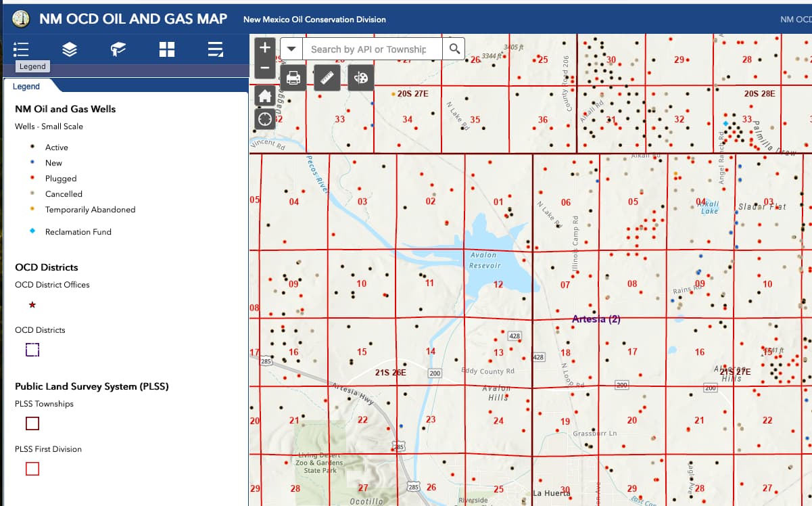Image resolution: width=812 pixels, height=506 pixels.
Task: Expand the search source dropdown arrow
Action: pos(291,49)
